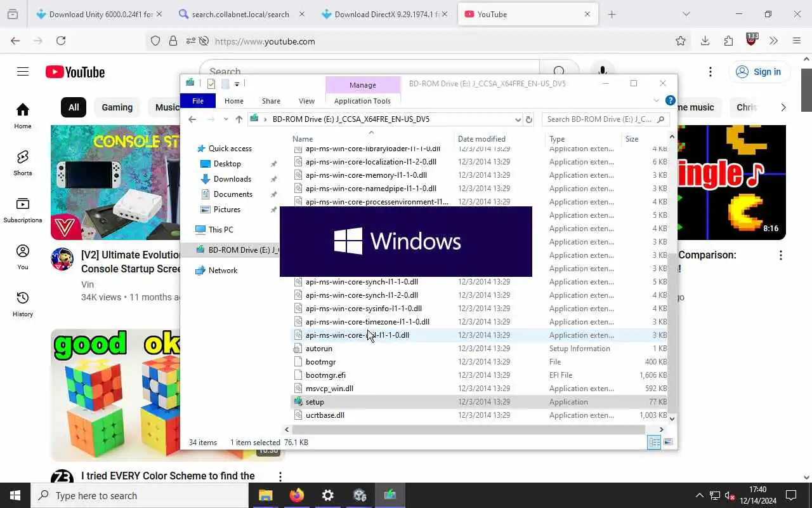
Task: Show site security lock info
Action: tap(173, 41)
